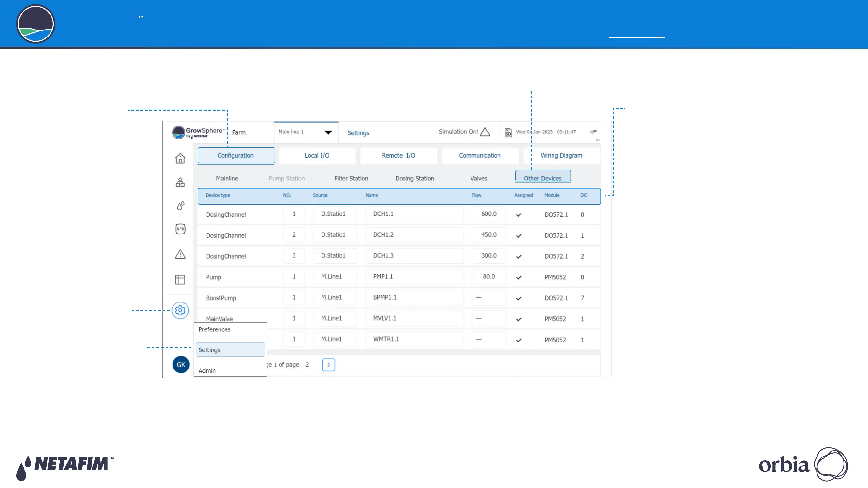Edit the WMTR1.1 name field
Viewport: 868px width, 488px height.
pos(414,339)
